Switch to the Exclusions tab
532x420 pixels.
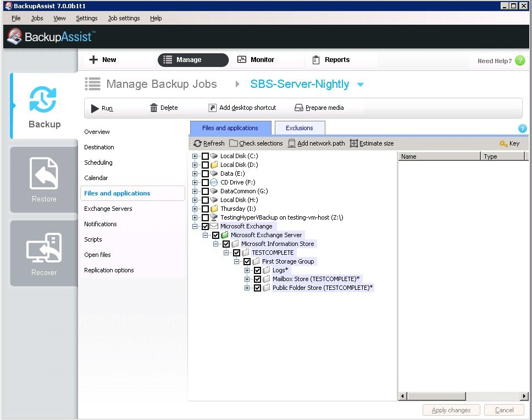click(x=300, y=128)
